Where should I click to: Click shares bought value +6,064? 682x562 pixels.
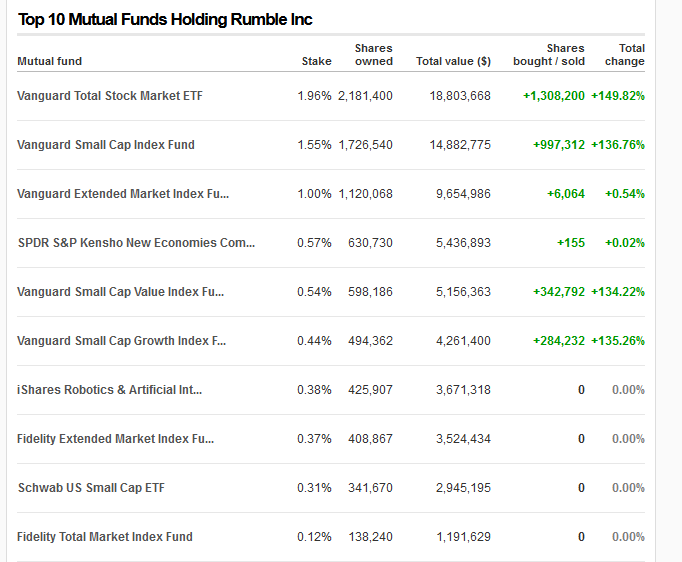[566, 194]
